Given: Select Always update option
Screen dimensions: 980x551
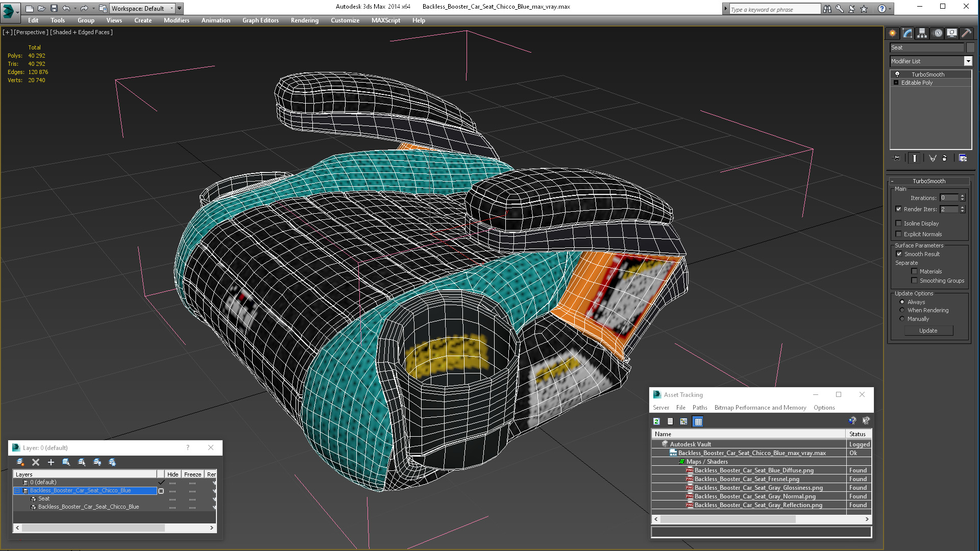Looking at the screenshot, I should [x=902, y=302].
